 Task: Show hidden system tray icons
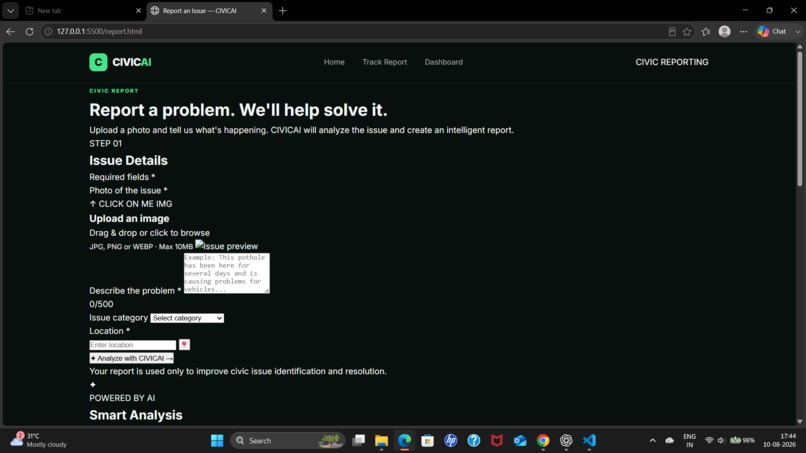coord(652,441)
